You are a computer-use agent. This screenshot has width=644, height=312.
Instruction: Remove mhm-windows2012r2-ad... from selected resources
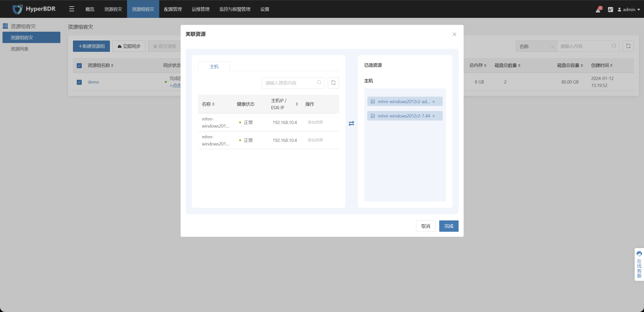click(433, 102)
